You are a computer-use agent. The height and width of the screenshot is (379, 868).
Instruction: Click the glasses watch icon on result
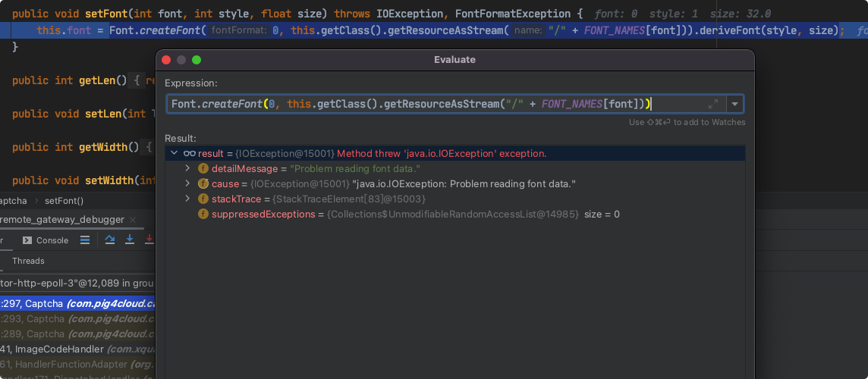pos(190,153)
